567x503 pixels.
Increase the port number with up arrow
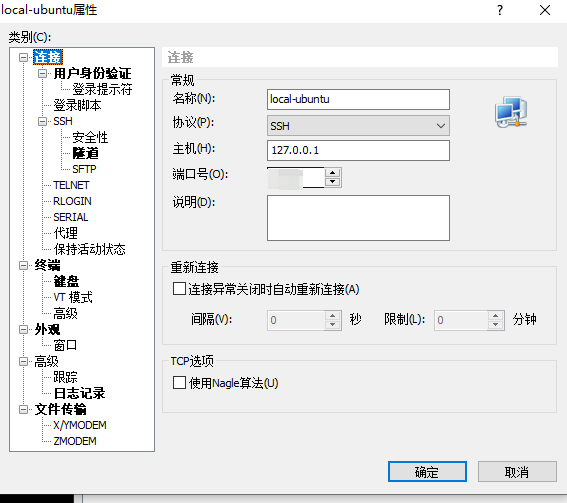tap(333, 172)
